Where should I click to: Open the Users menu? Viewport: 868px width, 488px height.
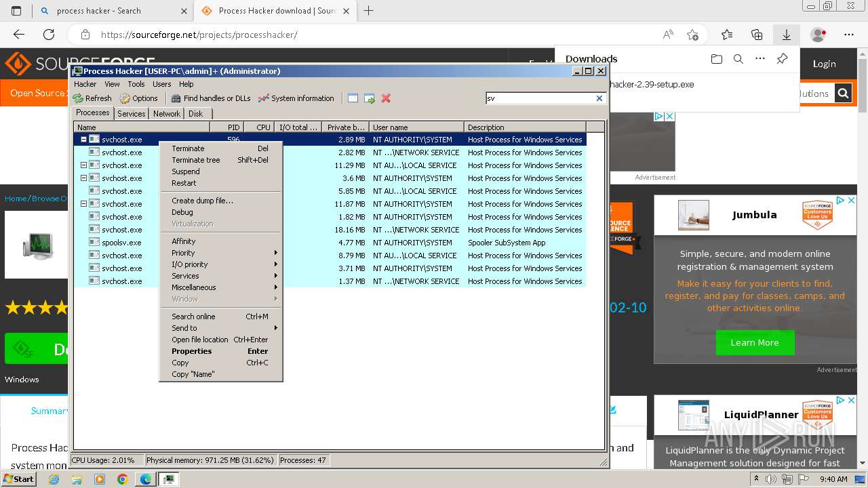click(x=162, y=84)
